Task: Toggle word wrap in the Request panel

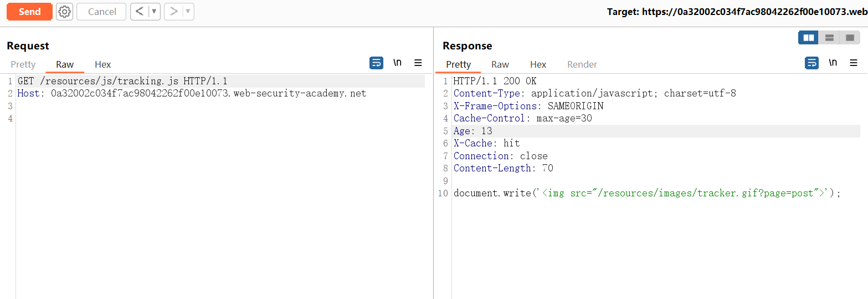Action: [x=376, y=63]
